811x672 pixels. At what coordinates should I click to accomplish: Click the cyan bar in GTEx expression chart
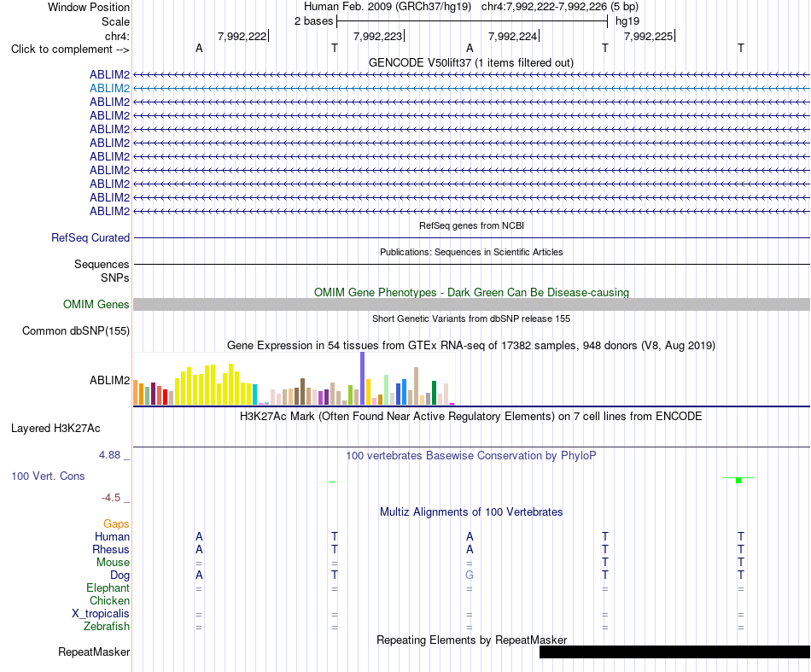coord(254,394)
